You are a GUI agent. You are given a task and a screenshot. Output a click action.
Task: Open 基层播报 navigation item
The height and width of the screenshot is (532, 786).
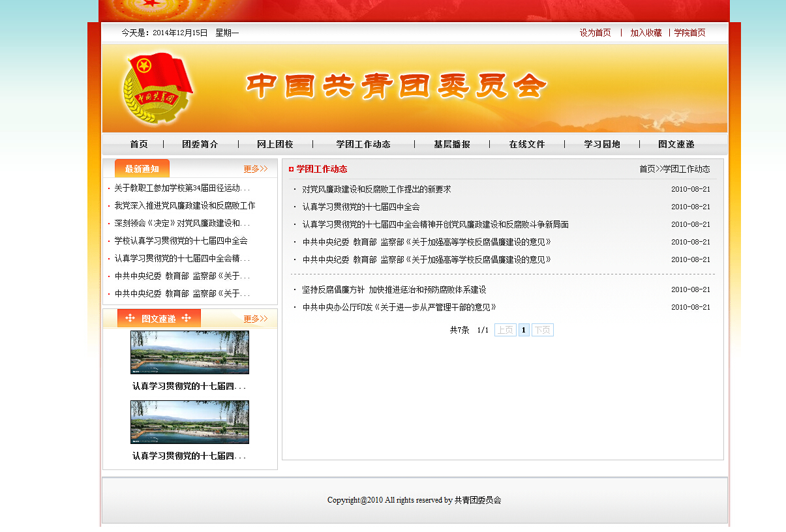(452, 144)
